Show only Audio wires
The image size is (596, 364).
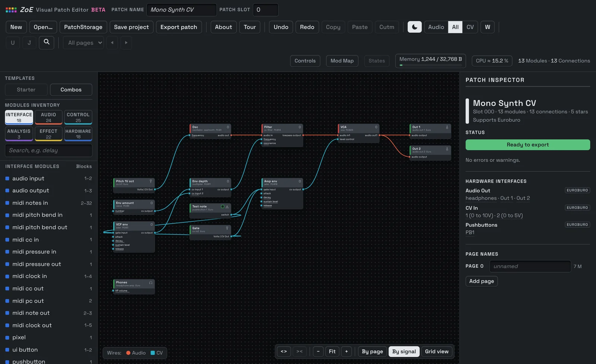click(436, 27)
